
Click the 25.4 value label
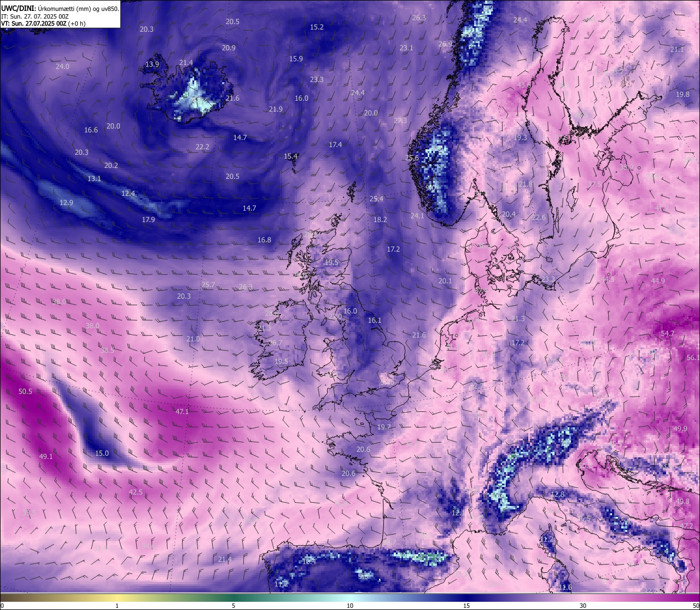376,199
